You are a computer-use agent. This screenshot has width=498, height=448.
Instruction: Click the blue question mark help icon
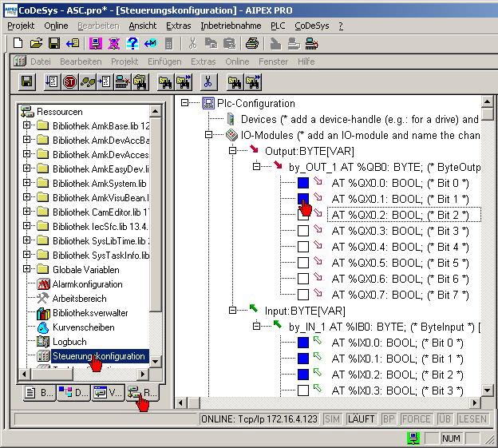click(132, 43)
